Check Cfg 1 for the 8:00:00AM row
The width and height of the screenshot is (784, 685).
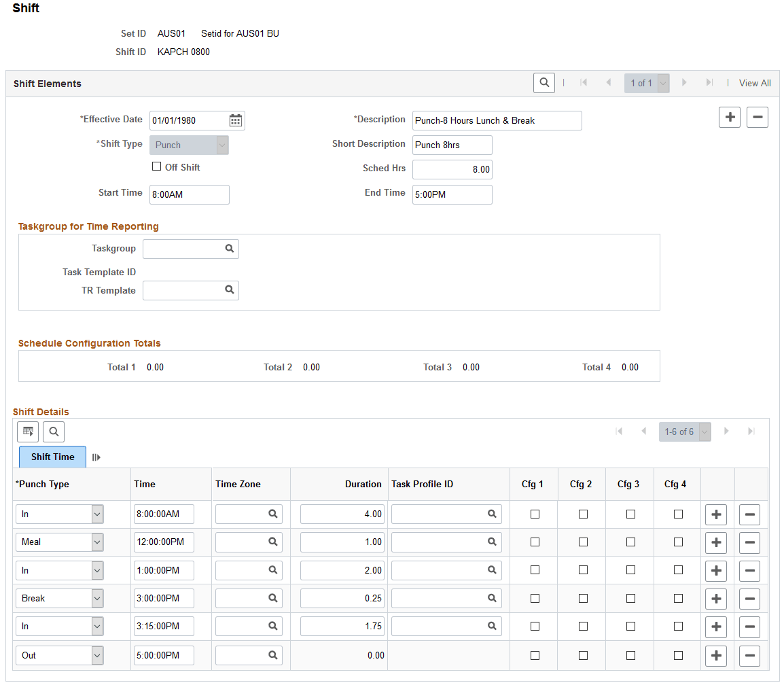535,514
